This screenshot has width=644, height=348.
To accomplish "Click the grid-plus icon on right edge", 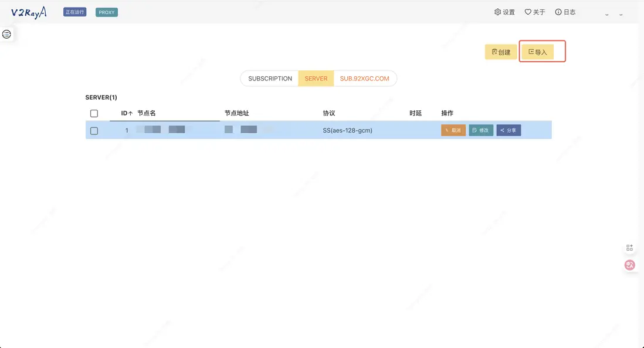I will [x=629, y=248].
